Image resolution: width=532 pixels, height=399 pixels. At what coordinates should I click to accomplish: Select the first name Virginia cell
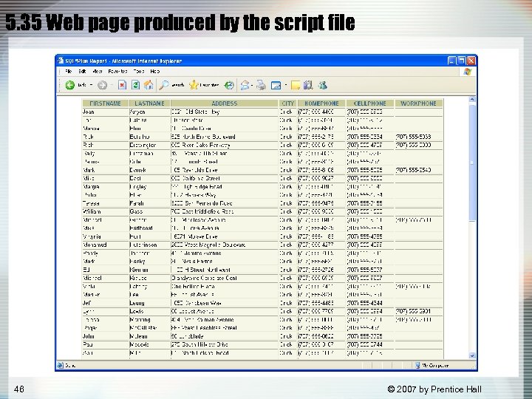(105, 236)
